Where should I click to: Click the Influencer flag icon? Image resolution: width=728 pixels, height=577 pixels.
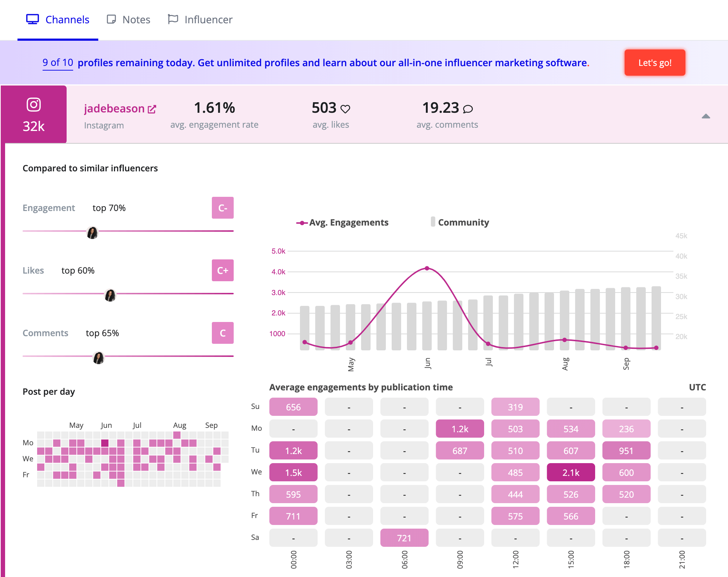(x=173, y=19)
